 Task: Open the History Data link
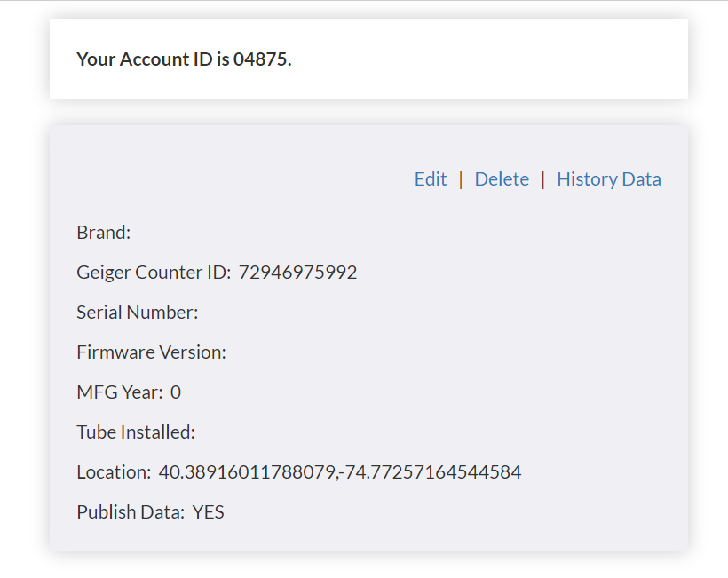click(609, 179)
